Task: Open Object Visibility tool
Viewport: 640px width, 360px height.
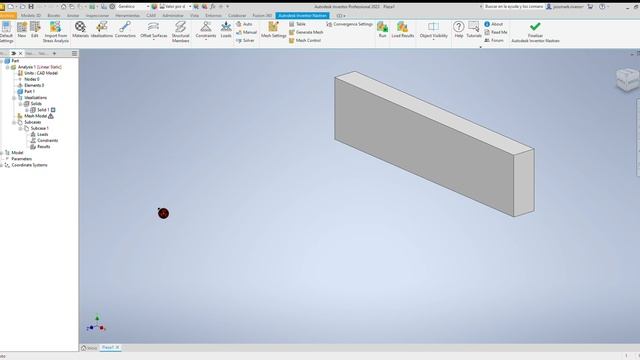Action: coord(433,29)
